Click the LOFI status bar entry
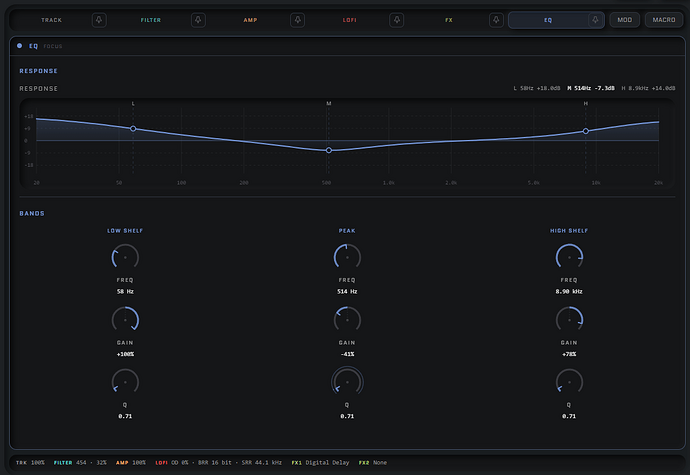 coord(219,463)
